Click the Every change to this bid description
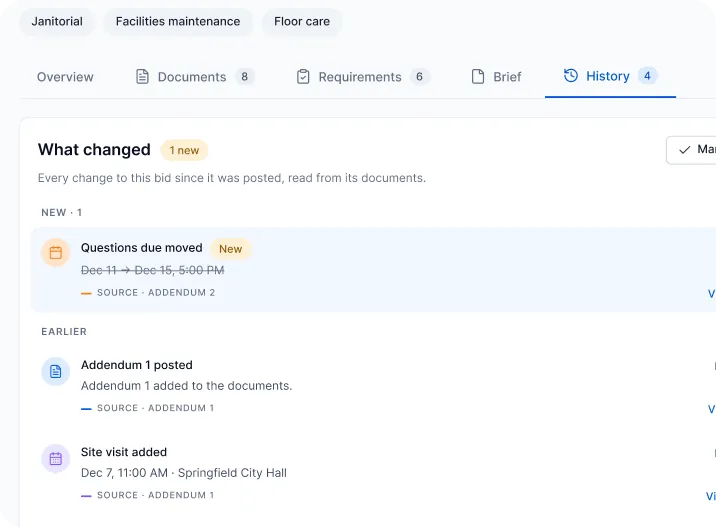 (x=232, y=178)
